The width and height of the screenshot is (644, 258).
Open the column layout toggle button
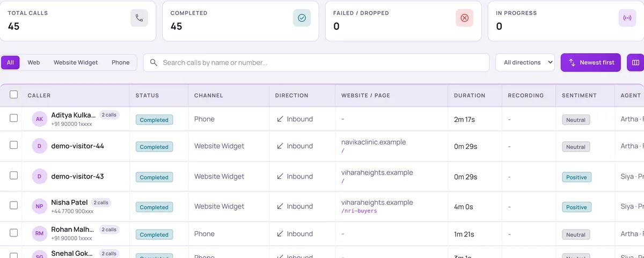click(635, 62)
